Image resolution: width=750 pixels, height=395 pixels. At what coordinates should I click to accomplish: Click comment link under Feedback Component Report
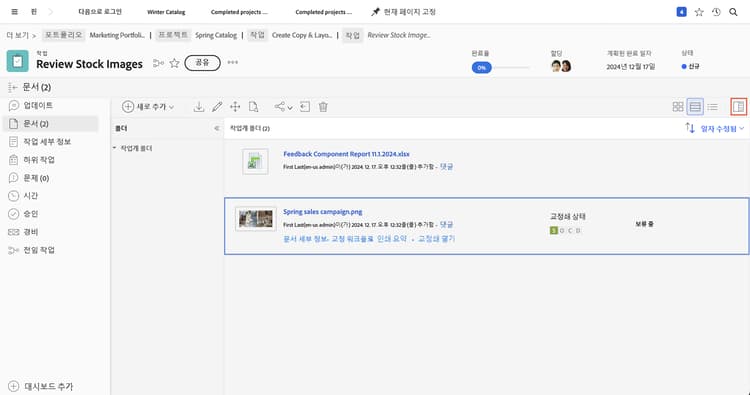click(446, 166)
